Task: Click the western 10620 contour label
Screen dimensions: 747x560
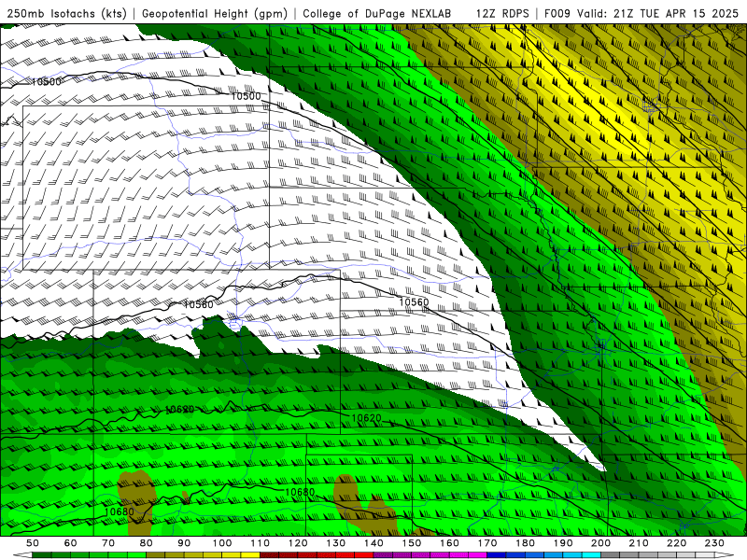Action: pyautogui.click(x=179, y=410)
